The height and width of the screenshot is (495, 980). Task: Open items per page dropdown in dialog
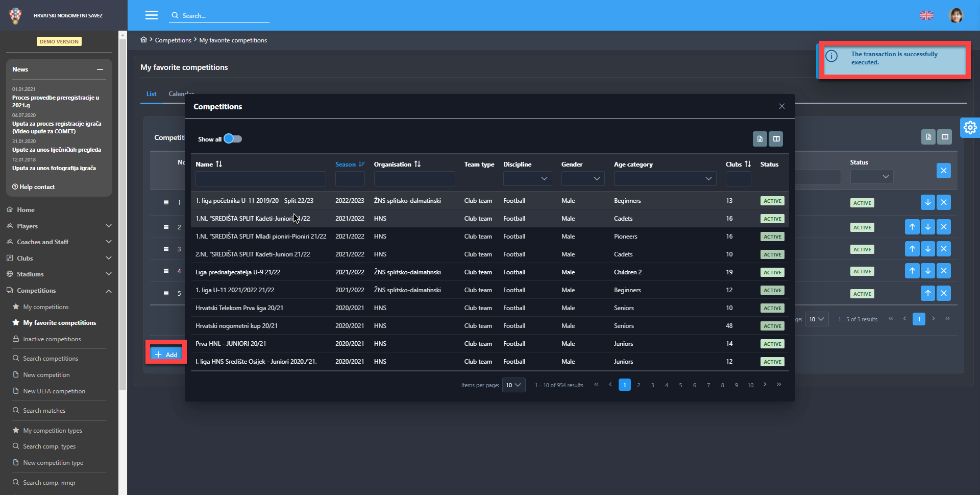(x=513, y=385)
